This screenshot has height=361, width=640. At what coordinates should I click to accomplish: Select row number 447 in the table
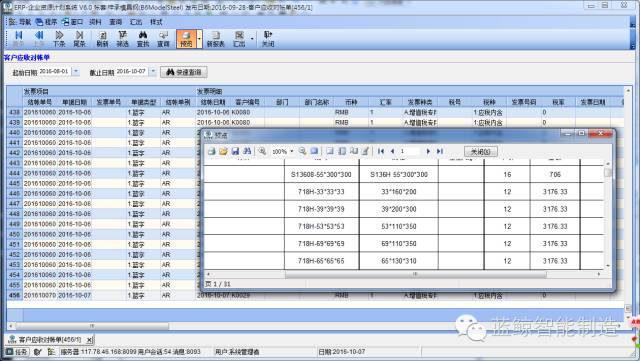pyautogui.click(x=14, y=203)
